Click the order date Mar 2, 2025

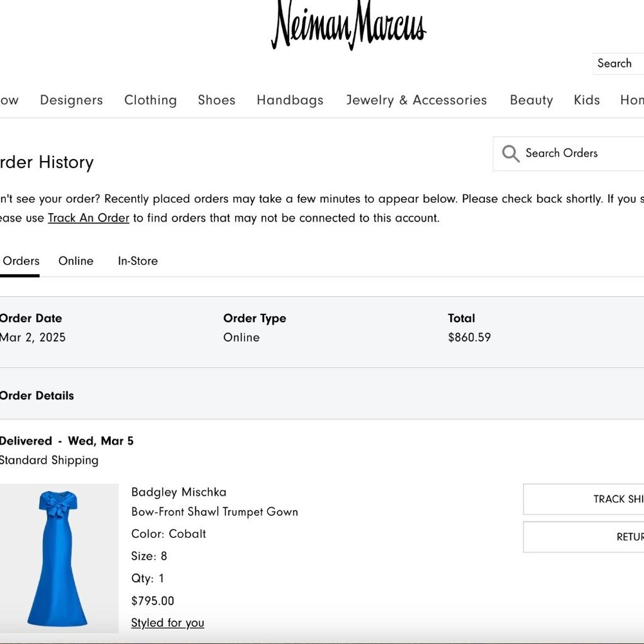(32, 337)
